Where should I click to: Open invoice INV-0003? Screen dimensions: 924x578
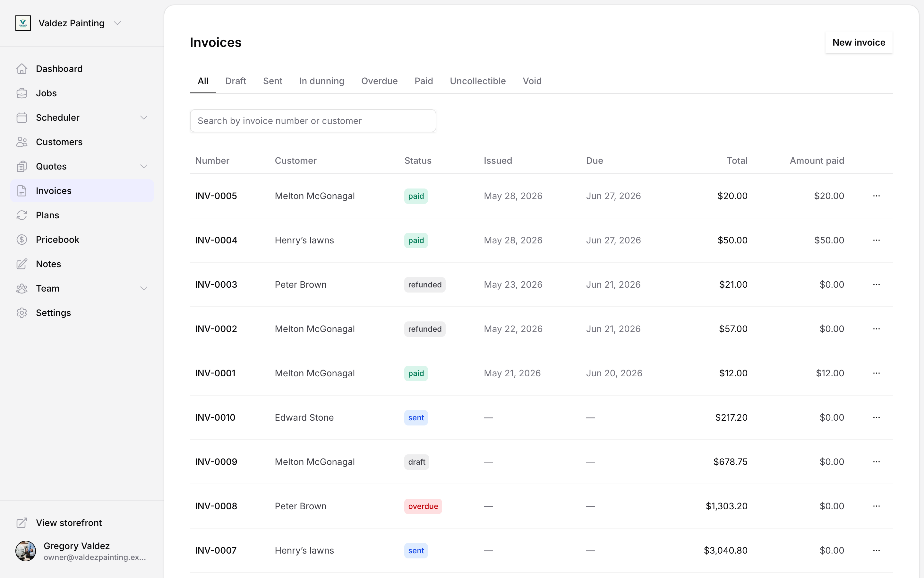(216, 285)
